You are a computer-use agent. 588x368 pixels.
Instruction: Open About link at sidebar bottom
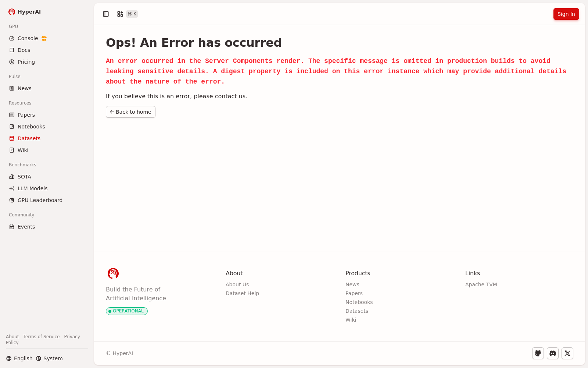pos(12,337)
